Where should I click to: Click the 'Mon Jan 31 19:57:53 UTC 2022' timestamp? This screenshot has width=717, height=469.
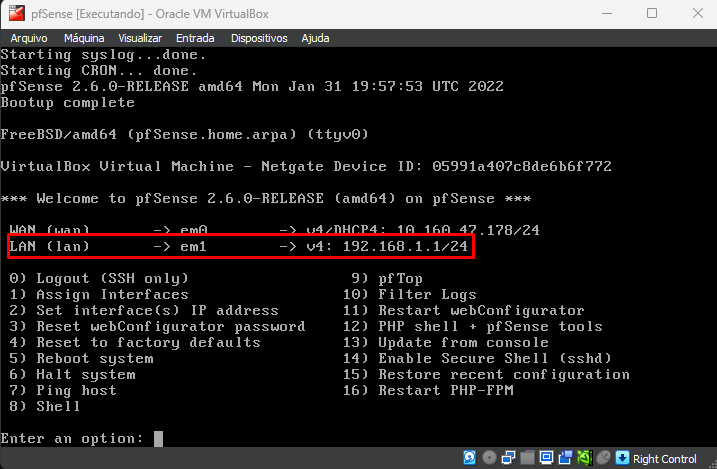click(x=378, y=86)
